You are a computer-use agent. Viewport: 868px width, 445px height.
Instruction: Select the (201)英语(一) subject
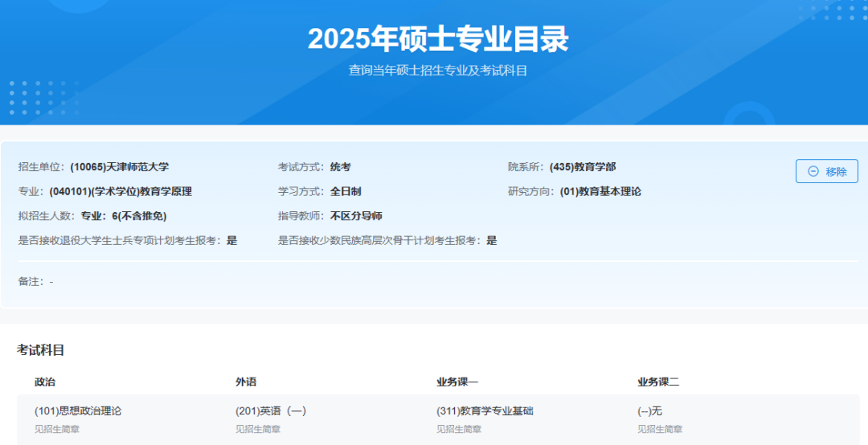point(271,410)
